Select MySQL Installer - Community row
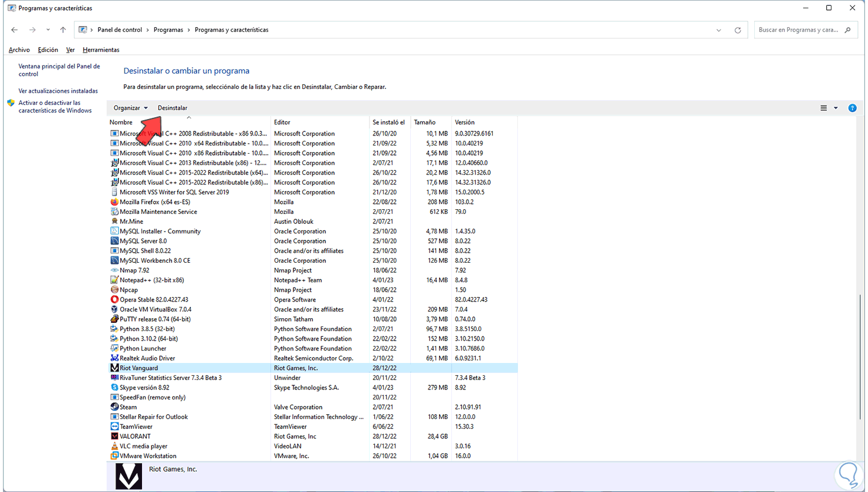The width and height of the screenshot is (868, 492). (313, 232)
